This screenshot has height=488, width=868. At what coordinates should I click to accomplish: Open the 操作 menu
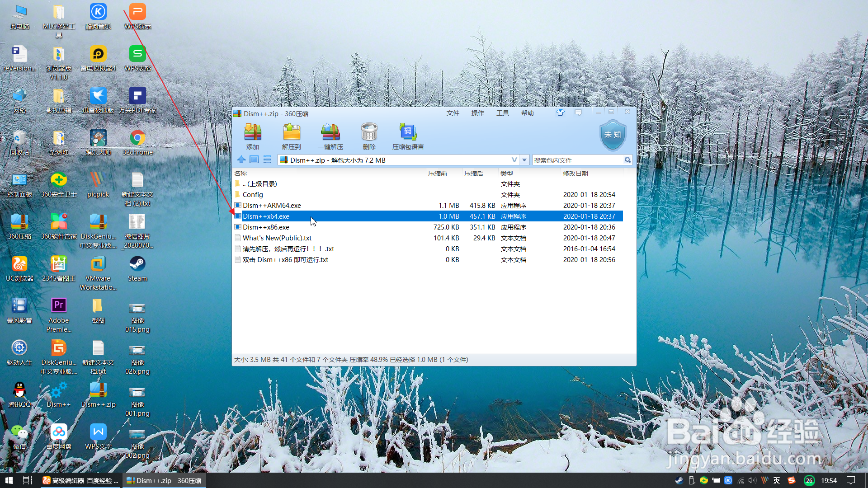pyautogui.click(x=477, y=113)
